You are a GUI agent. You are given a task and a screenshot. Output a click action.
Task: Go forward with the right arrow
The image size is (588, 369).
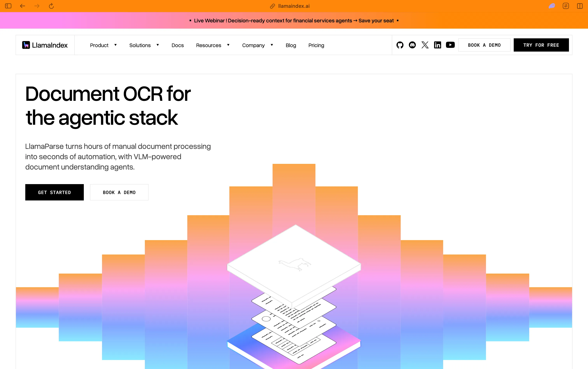point(37,6)
